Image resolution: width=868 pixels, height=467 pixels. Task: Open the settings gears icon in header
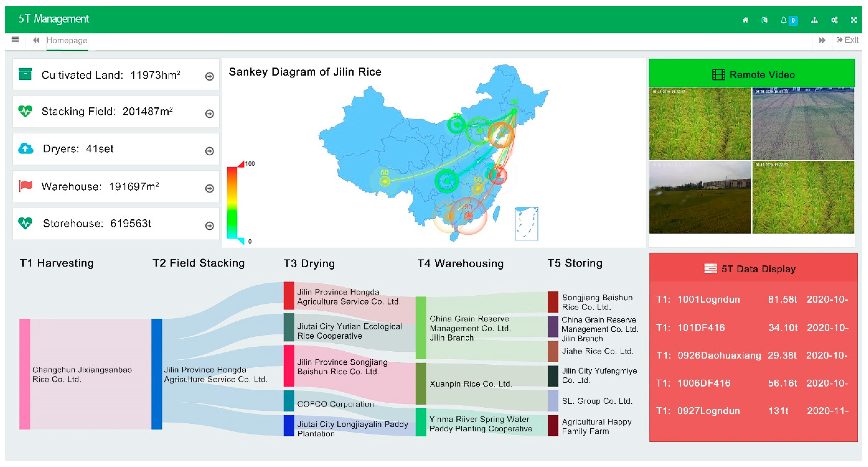[x=834, y=20]
